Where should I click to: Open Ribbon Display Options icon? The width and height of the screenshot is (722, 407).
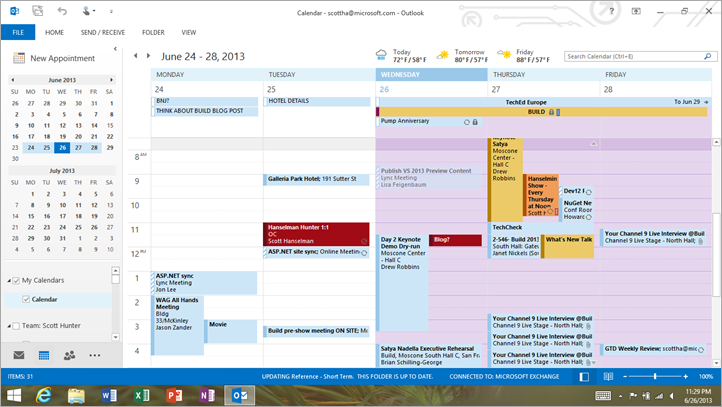[x=636, y=11]
